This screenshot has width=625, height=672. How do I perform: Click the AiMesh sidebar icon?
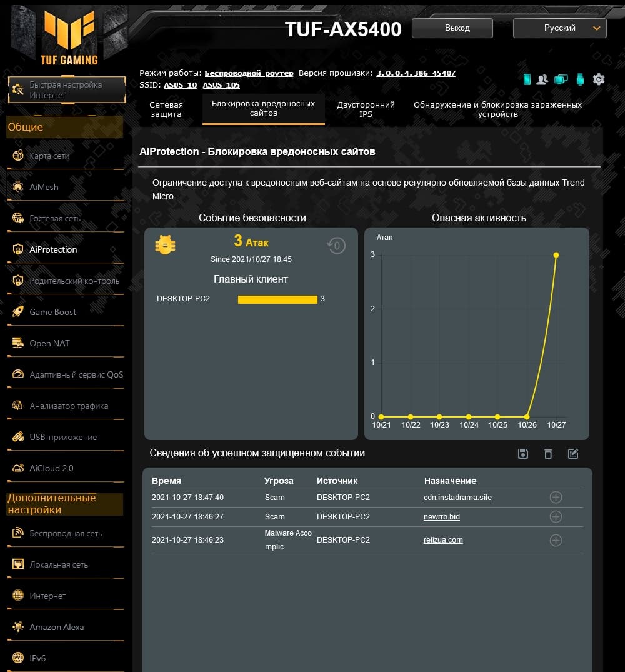(18, 187)
